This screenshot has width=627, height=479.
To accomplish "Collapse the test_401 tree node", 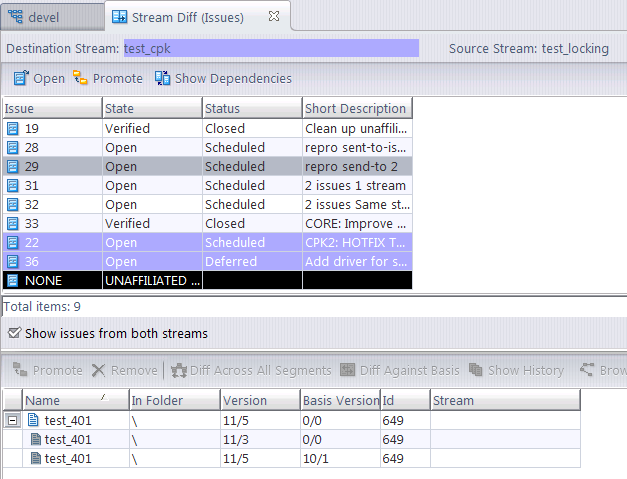I will click(x=12, y=420).
